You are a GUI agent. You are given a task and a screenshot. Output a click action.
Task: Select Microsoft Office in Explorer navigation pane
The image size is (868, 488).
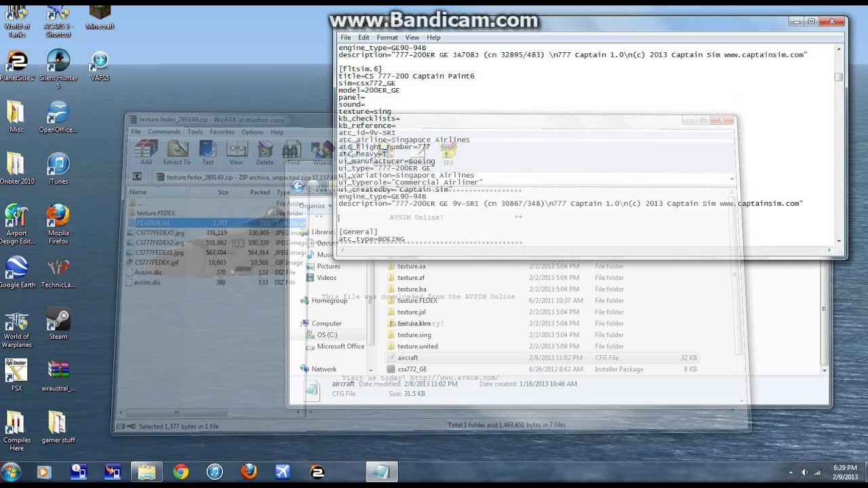pyautogui.click(x=340, y=346)
